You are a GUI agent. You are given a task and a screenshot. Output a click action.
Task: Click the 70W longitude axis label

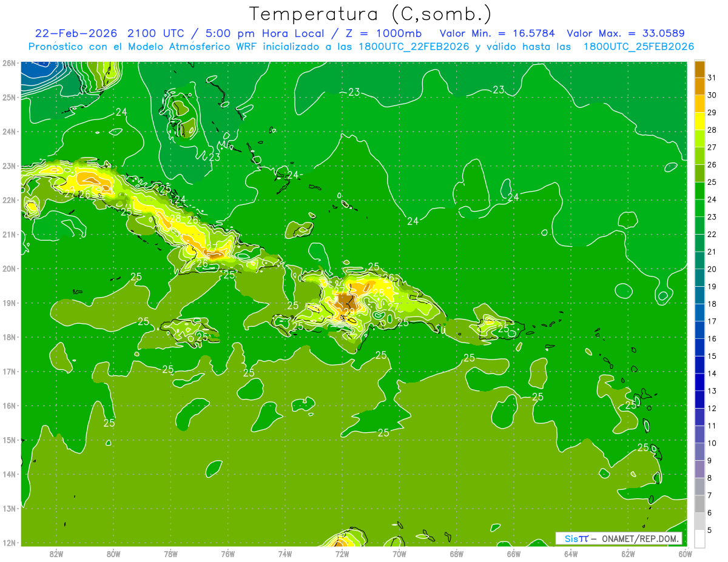[x=399, y=554]
